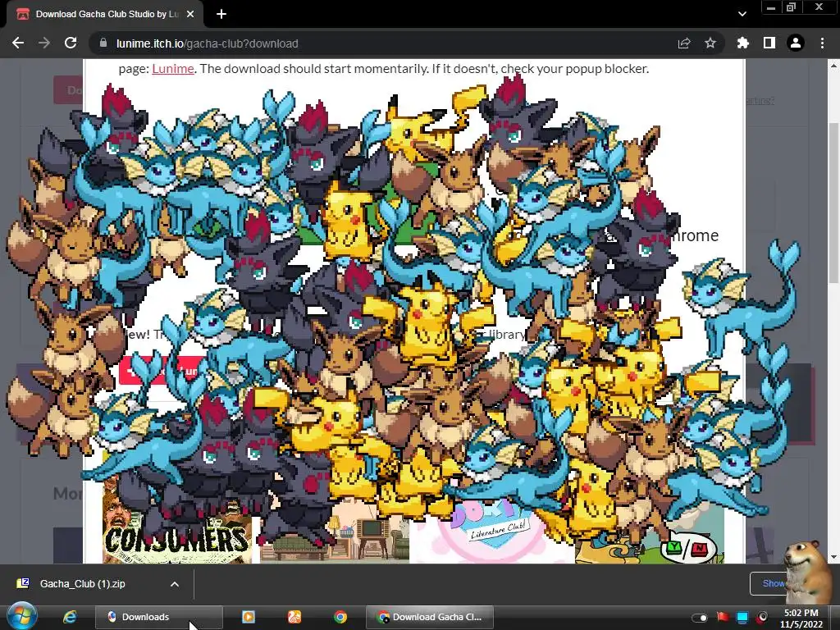Switch to the Downloads taskbar window

point(158,617)
